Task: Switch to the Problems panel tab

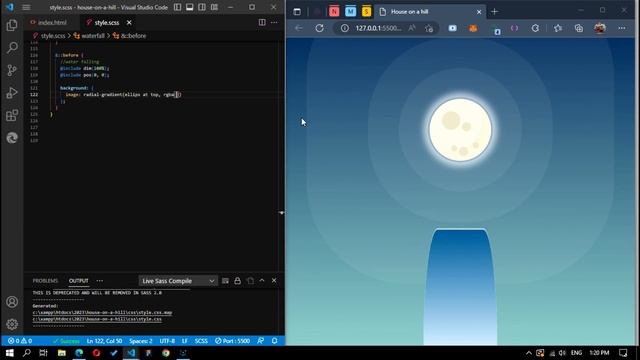Action: [45, 281]
